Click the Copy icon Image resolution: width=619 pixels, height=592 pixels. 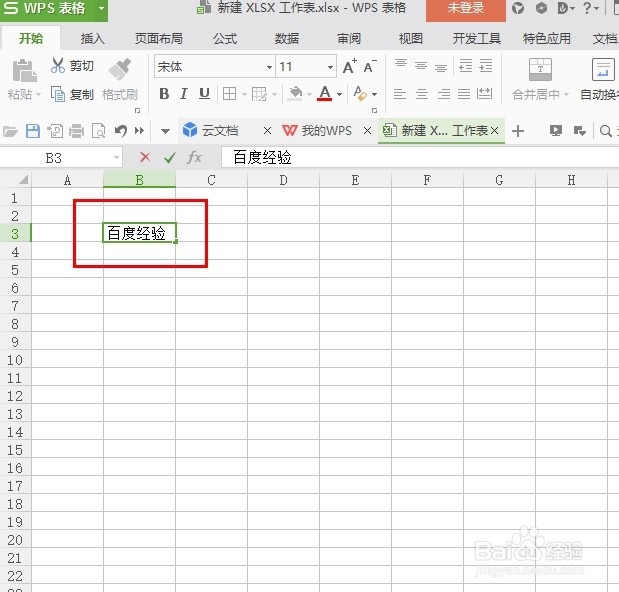58,94
